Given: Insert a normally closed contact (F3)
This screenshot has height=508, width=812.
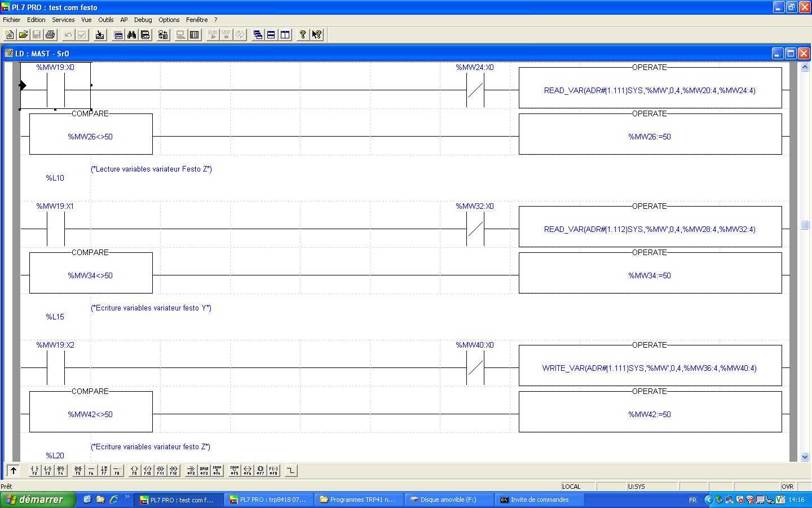Looking at the screenshot, I should click(47, 470).
